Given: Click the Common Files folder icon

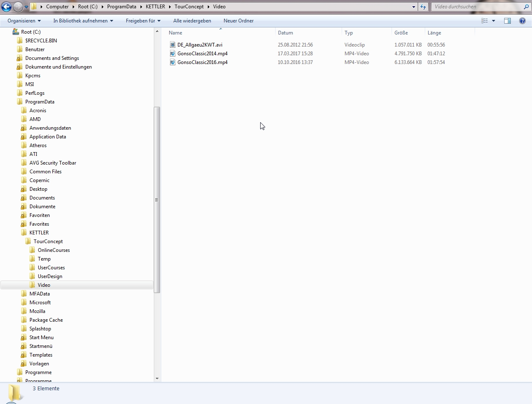Looking at the screenshot, I should click(24, 172).
